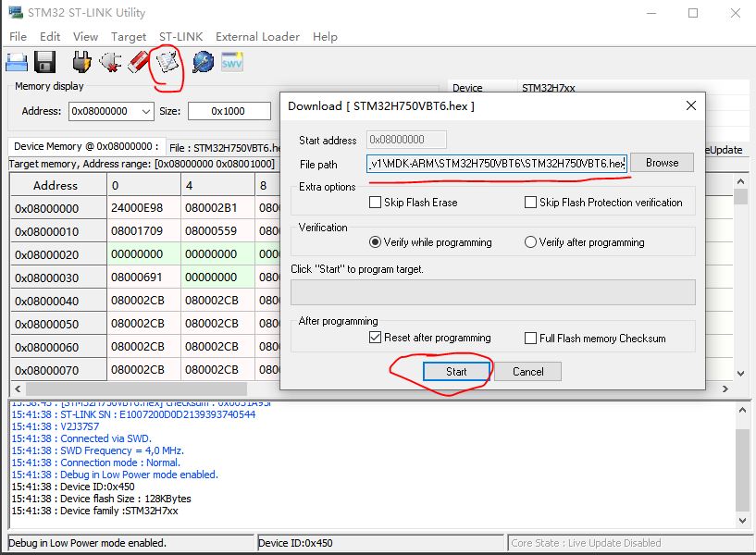Select Verify while programming option

coord(375,241)
